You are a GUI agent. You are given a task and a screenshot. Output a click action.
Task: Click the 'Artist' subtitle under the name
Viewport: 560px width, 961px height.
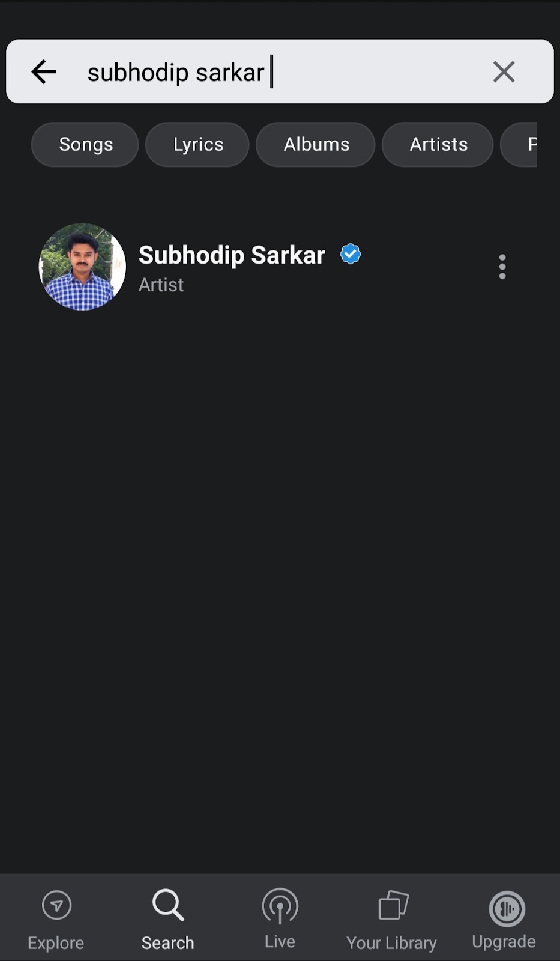pos(161,285)
